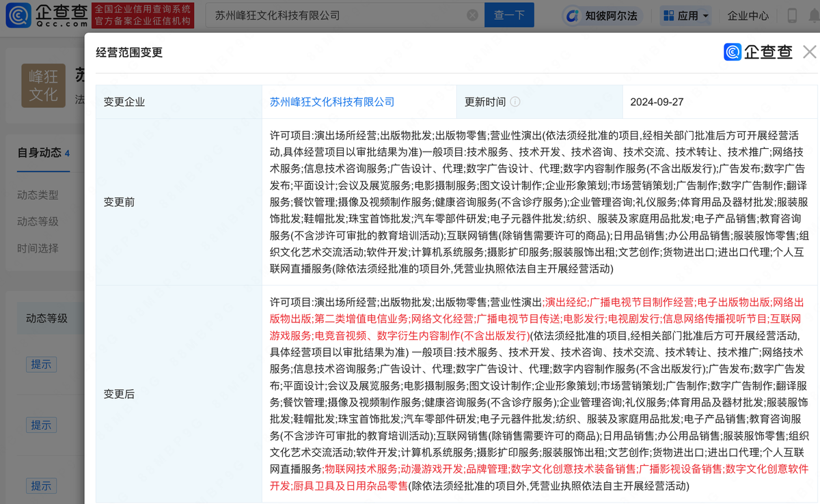820x504 pixels.
Task: Click 时间选择 filter in sidebar
Action: pyautogui.click(x=38, y=249)
